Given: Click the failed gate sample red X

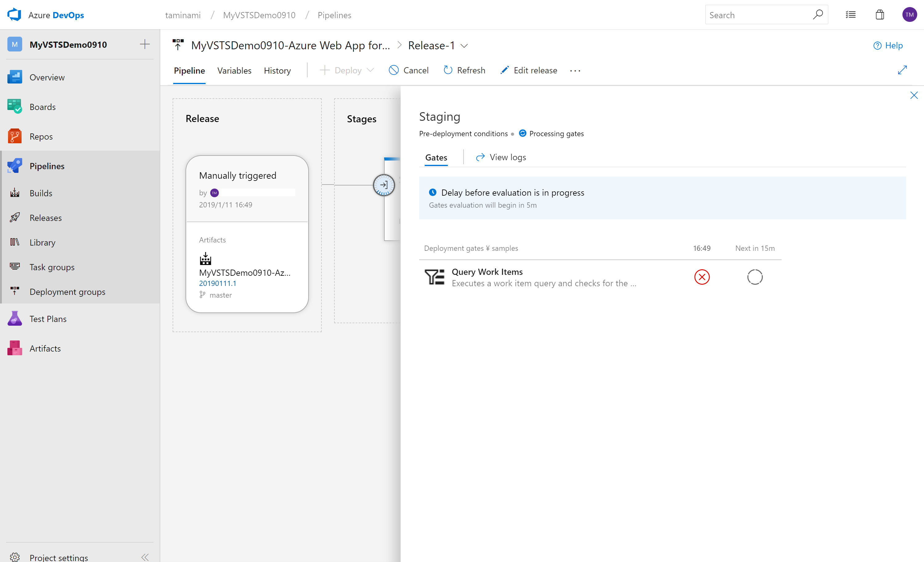Looking at the screenshot, I should click(x=701, y=277).
